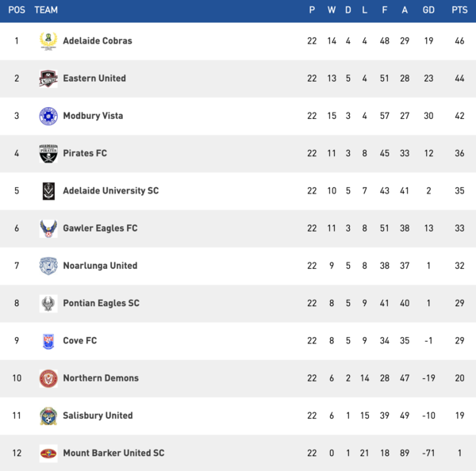Click the Salisbury United logo
The image size is (476, 471).
[48, 415]
